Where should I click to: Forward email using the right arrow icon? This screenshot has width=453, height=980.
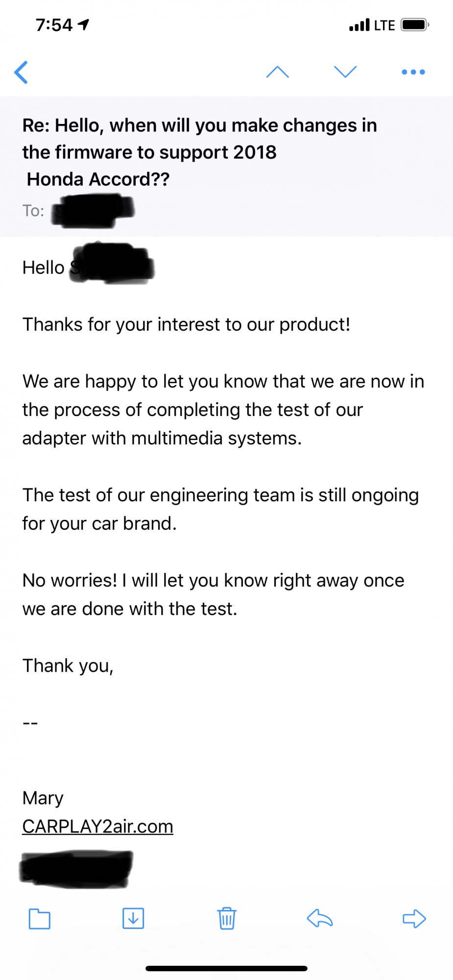point(414,918)
